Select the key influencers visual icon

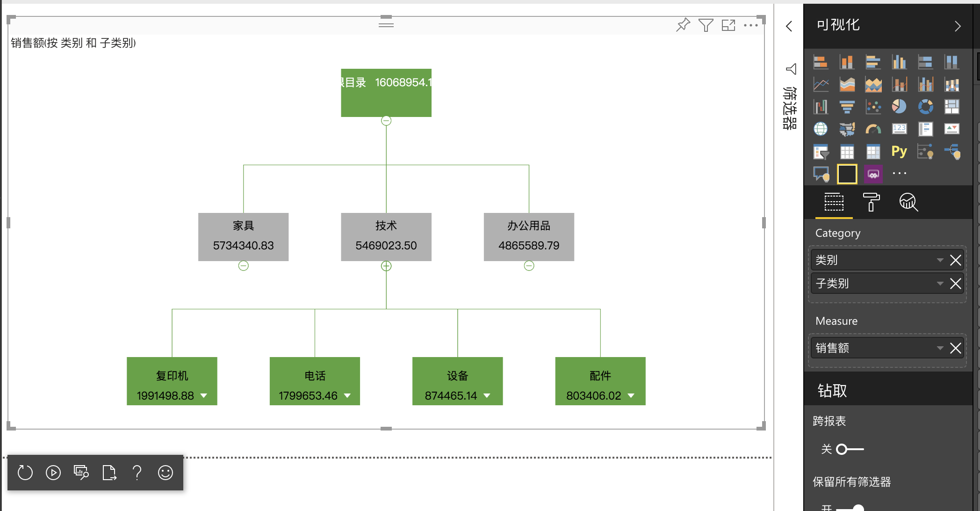point(925,152)
